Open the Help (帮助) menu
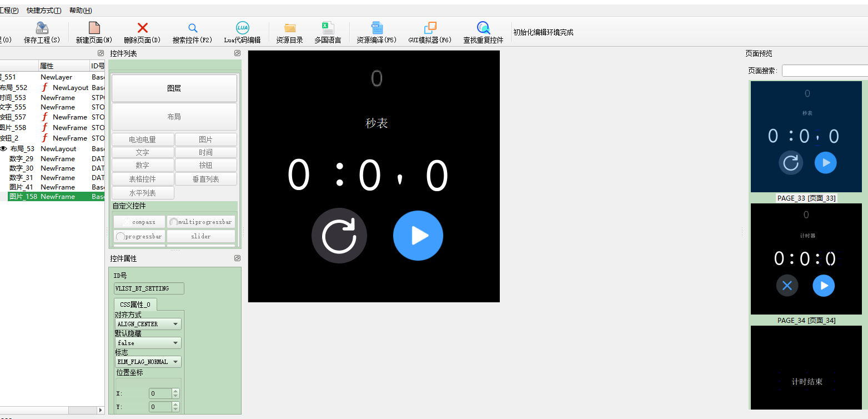The height and width of the screenshot is (419, 868). pos(81,11)
